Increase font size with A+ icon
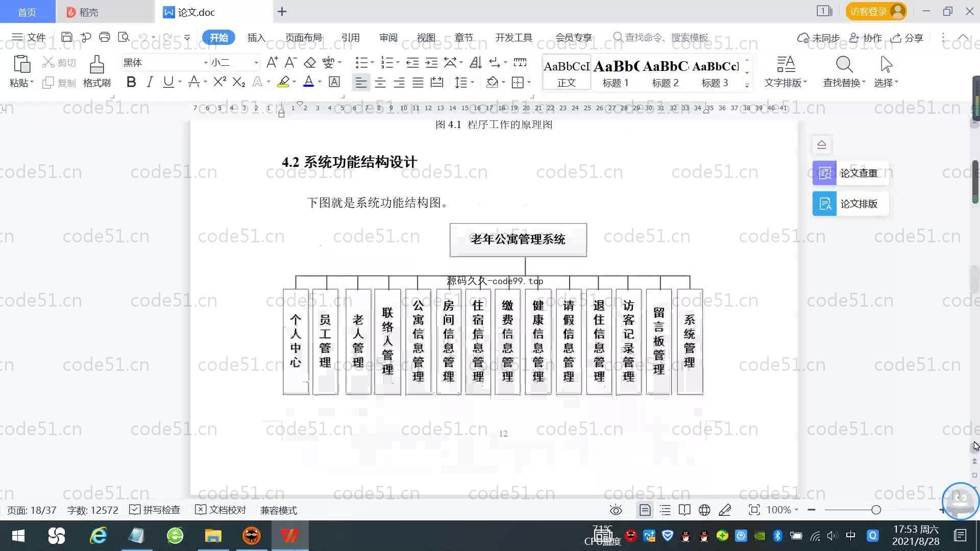This screenshot has width=980, height=551. tap(272, 62)
